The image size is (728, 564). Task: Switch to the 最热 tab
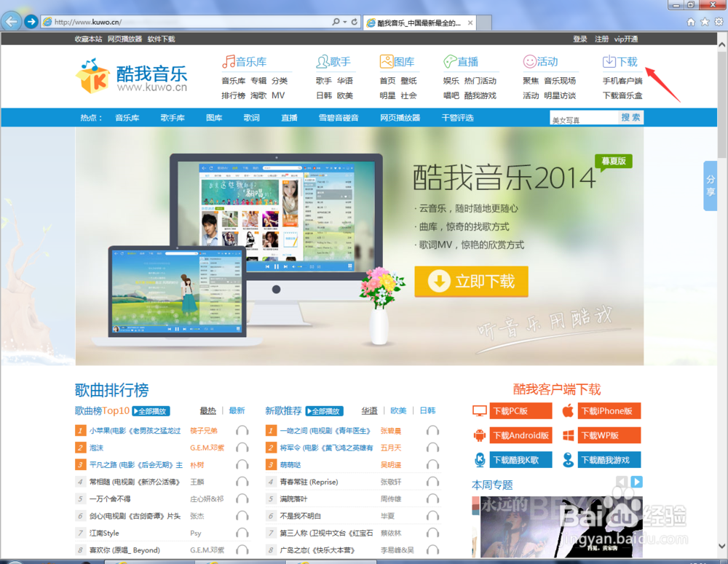(x=208, y=411)
